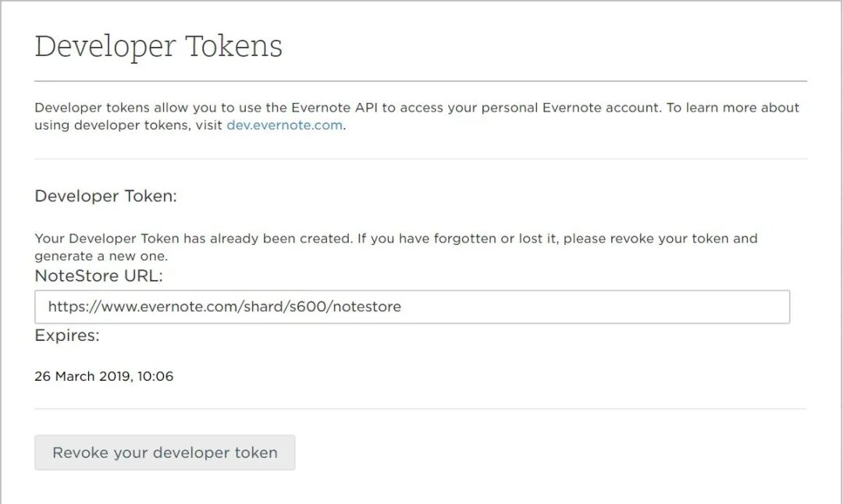This screenshot has width=843, height=504.
Task: Select the "Developer Token:" section label
Action: pos(105,196)
